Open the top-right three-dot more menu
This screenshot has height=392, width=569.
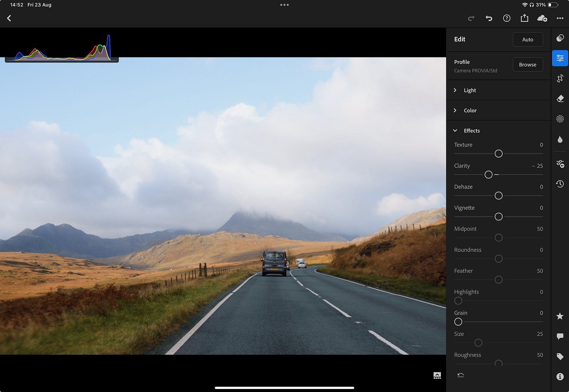560,18
